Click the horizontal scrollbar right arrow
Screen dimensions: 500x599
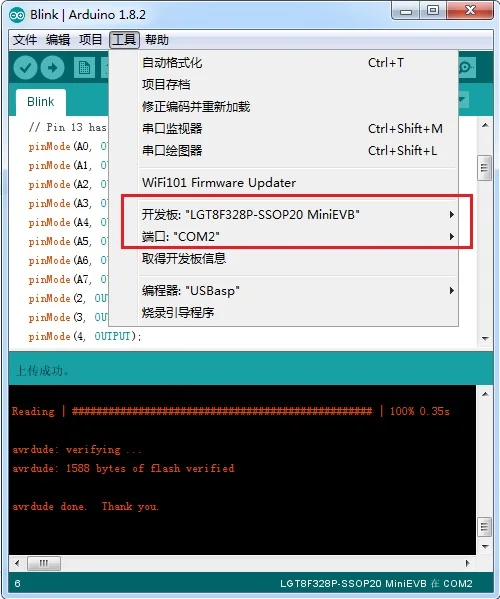click(x=468, y=563)
